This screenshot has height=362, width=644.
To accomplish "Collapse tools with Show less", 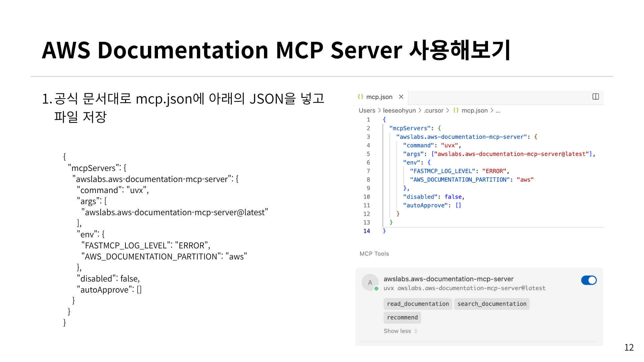I will (x=397, y=331).
